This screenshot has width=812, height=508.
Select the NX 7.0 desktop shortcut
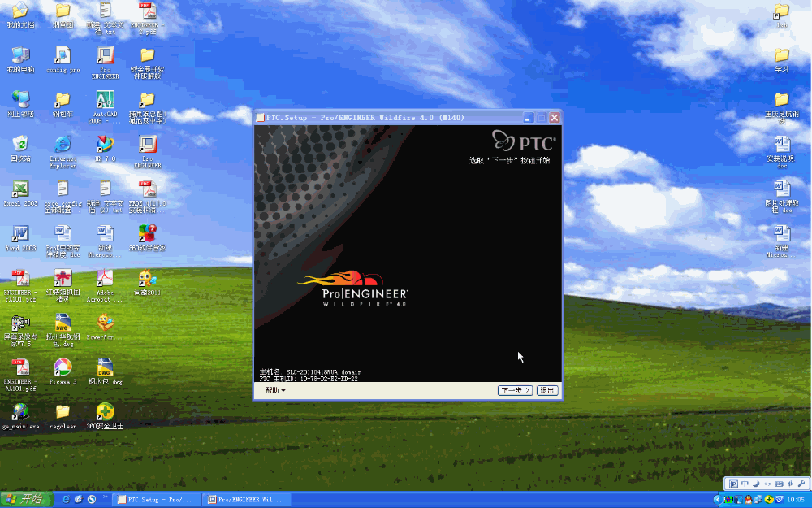(105, 150)
